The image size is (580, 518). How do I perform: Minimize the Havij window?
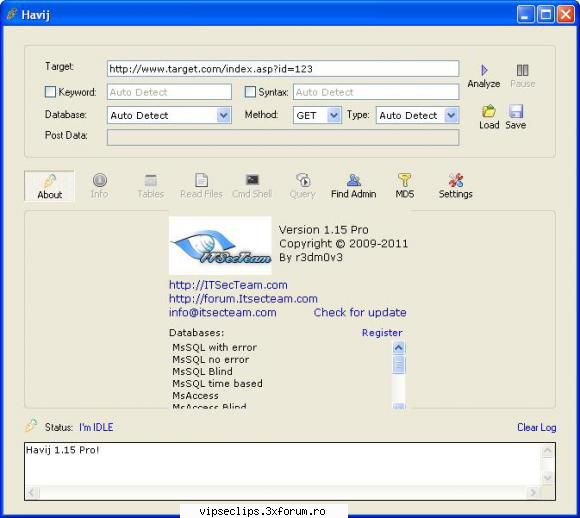point(526,14)
